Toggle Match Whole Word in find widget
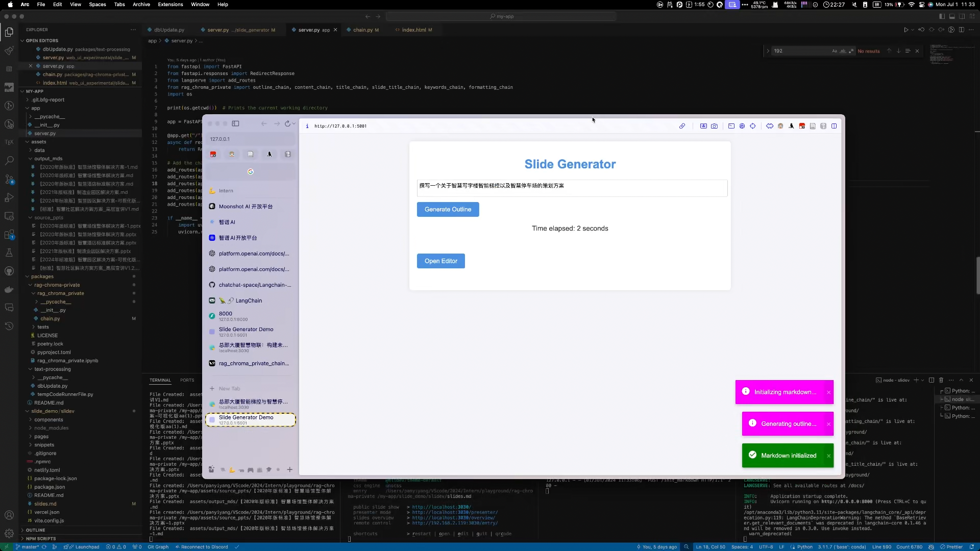The height and width of the screenshot is (551, 980). click(843, 51)
